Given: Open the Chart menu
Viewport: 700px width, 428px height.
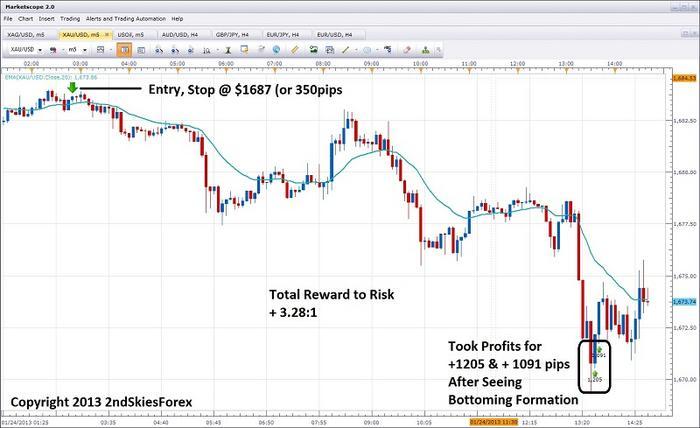Looking at the screenshot, I should (25, 19).
